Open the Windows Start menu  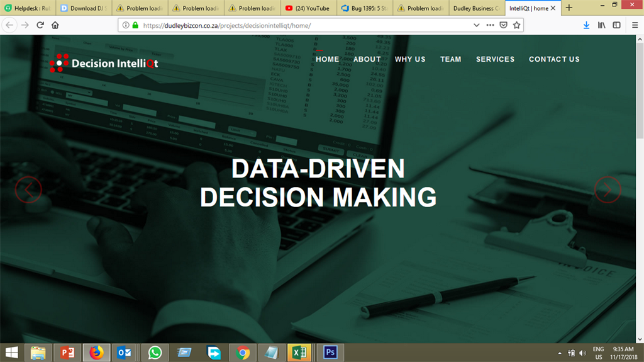[x=11, y=353]
